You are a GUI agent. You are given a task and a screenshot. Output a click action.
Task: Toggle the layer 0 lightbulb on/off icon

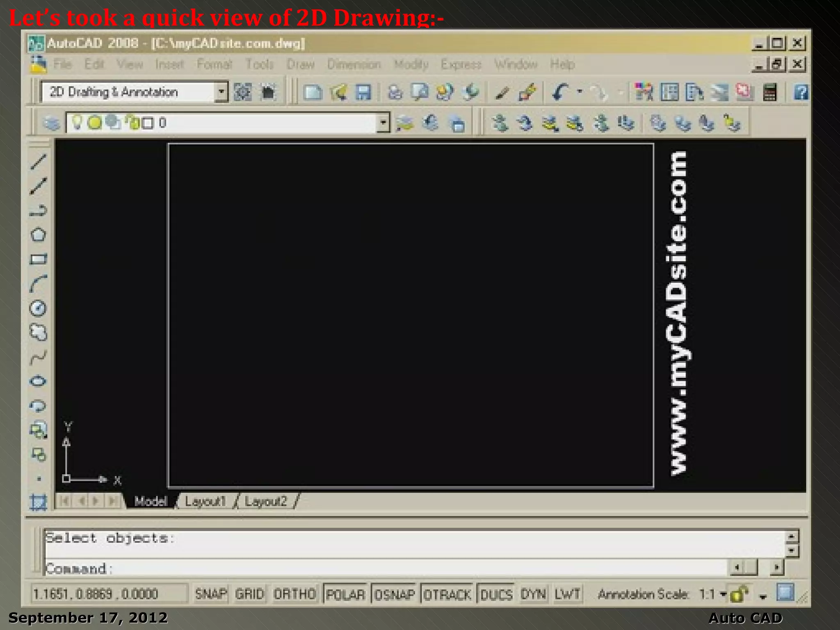[x=77, y=122]
